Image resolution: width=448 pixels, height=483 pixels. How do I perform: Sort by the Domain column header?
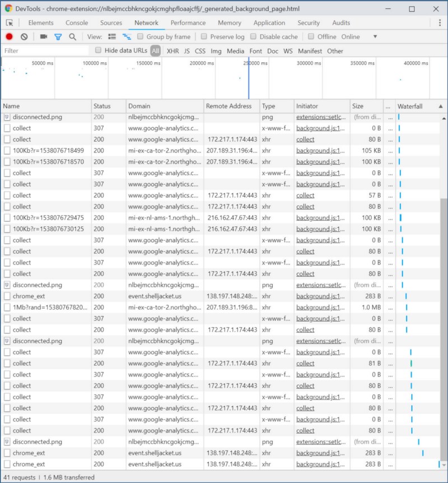point(165,106)
